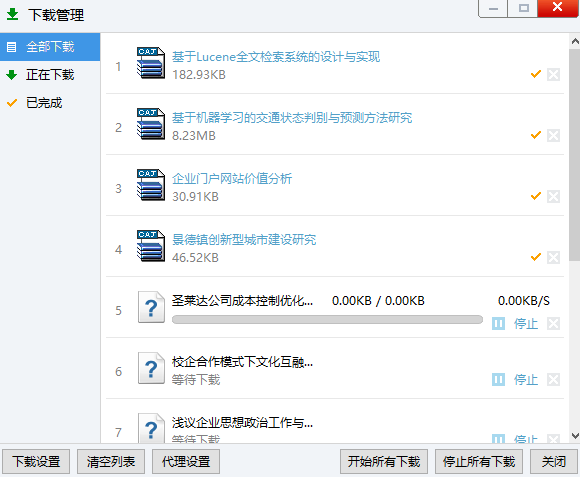Viewport: 580px width, 477px height.
Task: Click the CAJ file icon of item 3
Action: coord(151,185)
